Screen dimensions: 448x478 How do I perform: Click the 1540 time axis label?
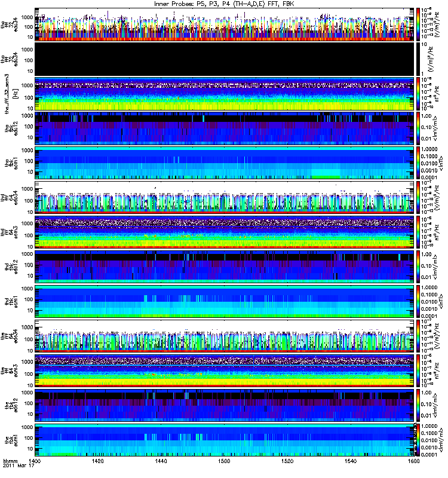[x=351, y=461]
